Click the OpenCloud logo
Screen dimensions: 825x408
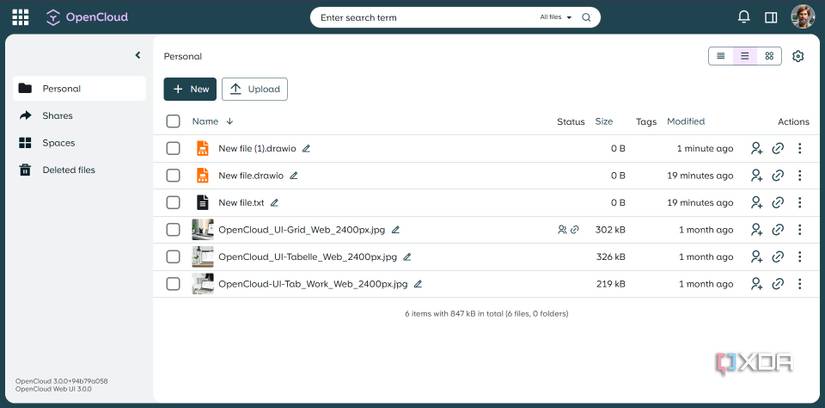[87, 17]
